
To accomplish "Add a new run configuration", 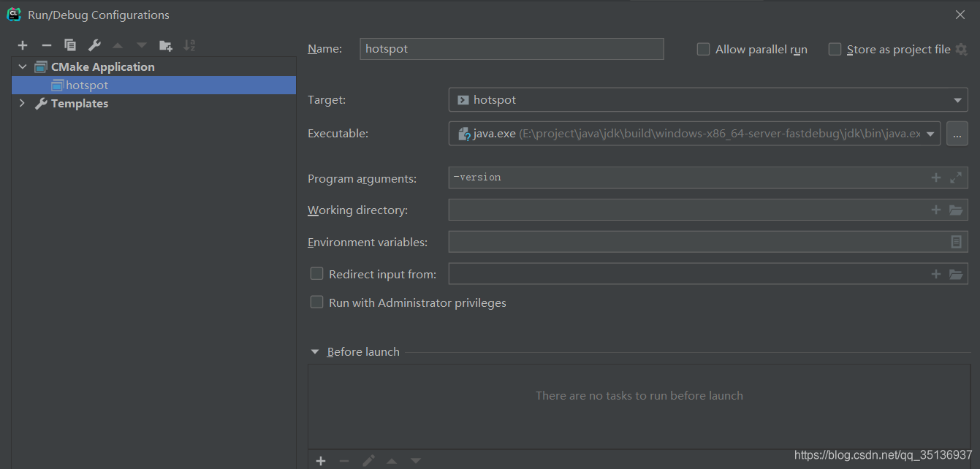I will coord(23,45).
